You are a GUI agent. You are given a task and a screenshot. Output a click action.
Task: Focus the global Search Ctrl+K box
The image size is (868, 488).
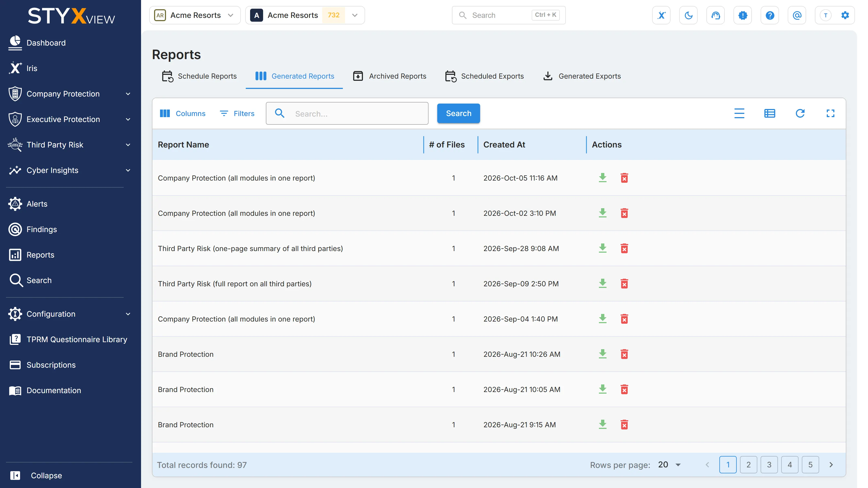[509, 15]
